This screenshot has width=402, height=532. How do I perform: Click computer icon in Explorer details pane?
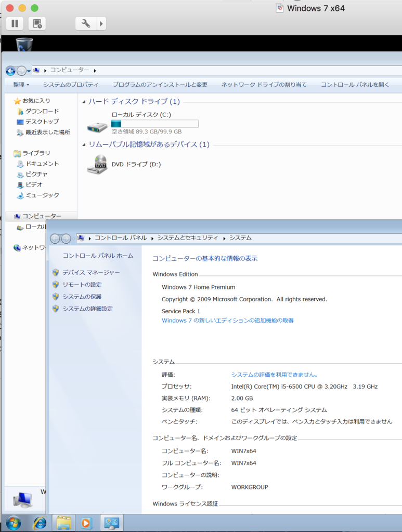tap(23, 500)
